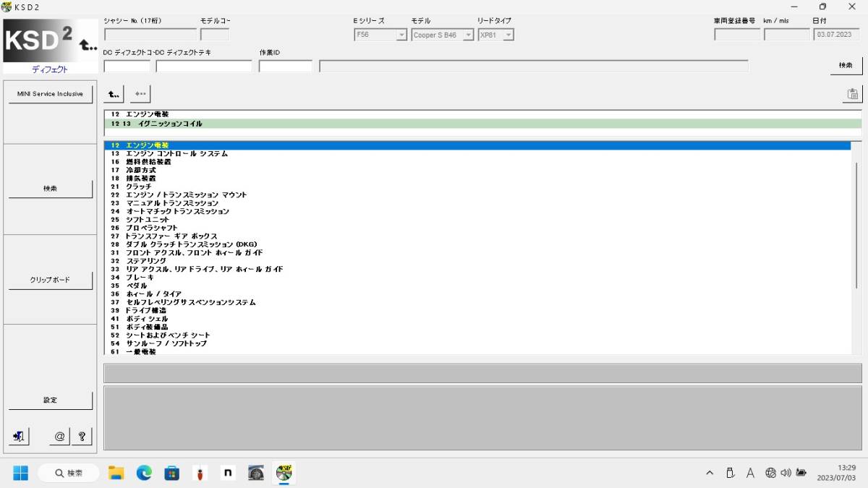This screenshot has height=488, width=868.
Task: Click the clipboard copy icon at right
Action: click(852, 94)
